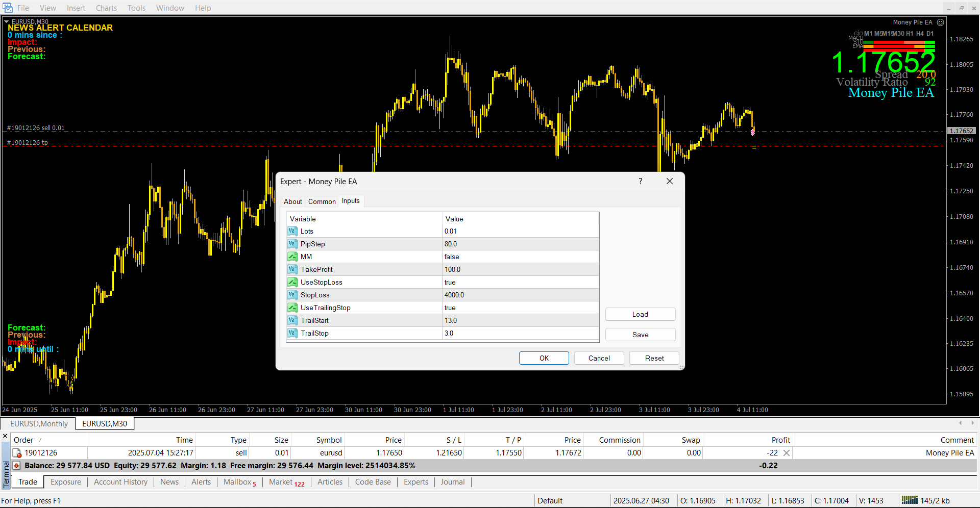Toggle the MM value false
Image resolution: width=980 pixels, height=508 pixels.
[520, 257]
